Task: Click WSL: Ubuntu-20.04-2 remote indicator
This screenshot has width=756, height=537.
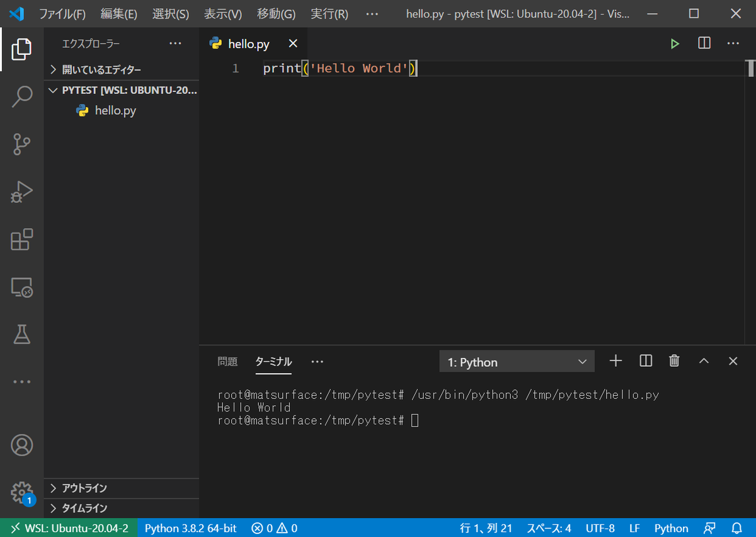Action: click(x=69, y=528)
